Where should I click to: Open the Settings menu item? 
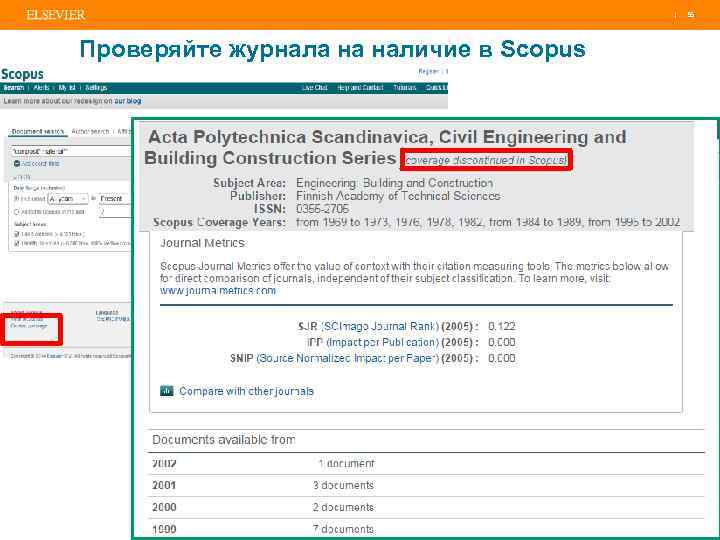96,88
